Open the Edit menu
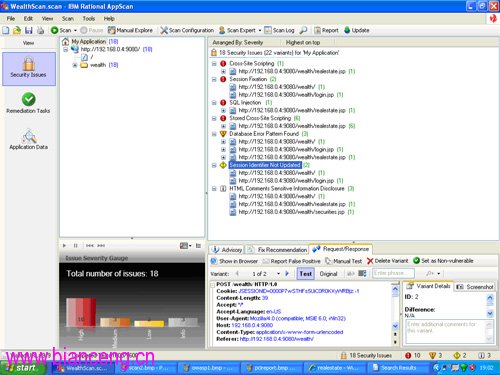This screenshot has height=375, width=500. click(28, 19)
